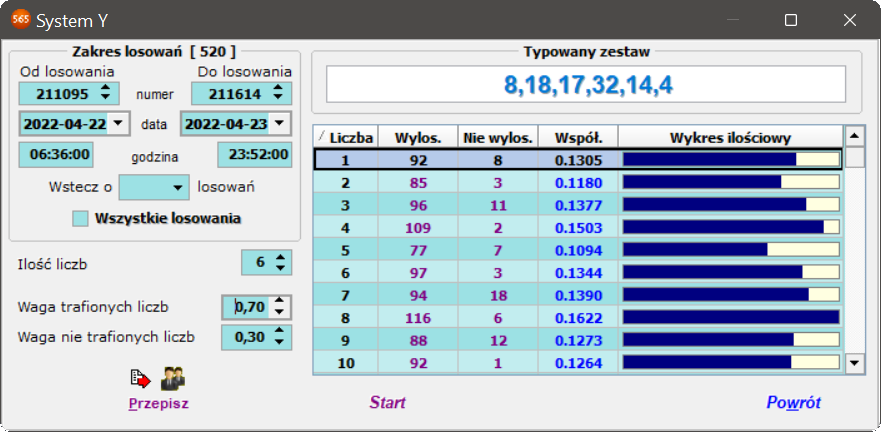Viewport: 881px width, 432px height.
Task: Click Współ. value 0.1390
Action: click(578, 296)
